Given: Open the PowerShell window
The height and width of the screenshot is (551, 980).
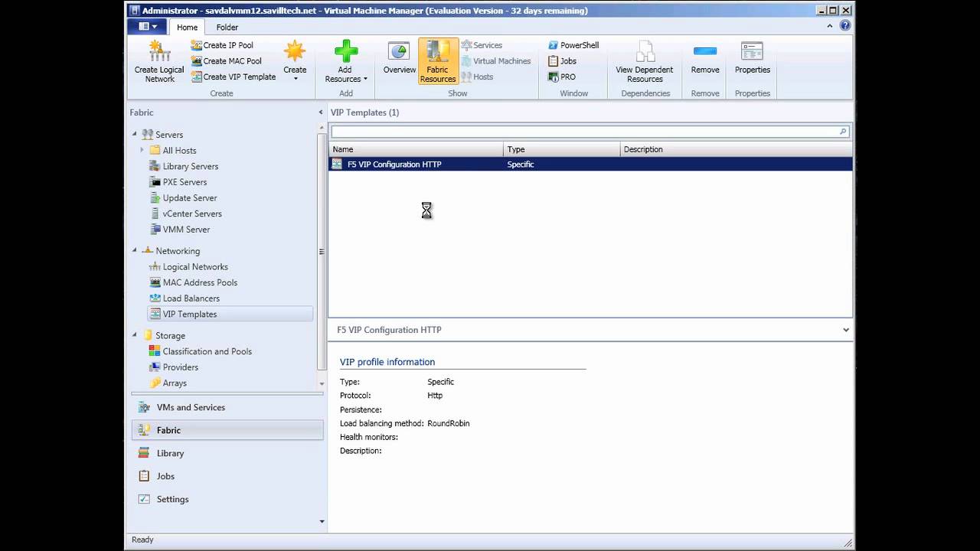Looking at the screenshot, I should tap(573, 45).
